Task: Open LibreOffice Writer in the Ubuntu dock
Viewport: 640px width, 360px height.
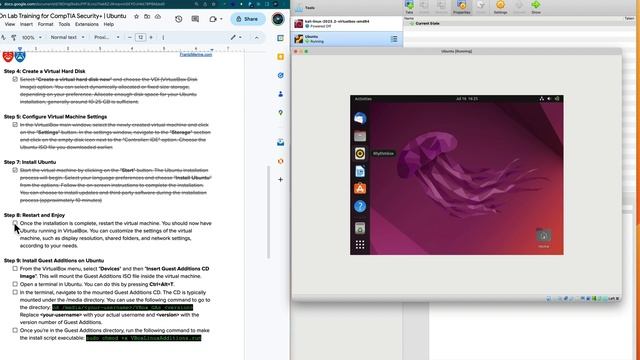Action: (x=360, y=171)
